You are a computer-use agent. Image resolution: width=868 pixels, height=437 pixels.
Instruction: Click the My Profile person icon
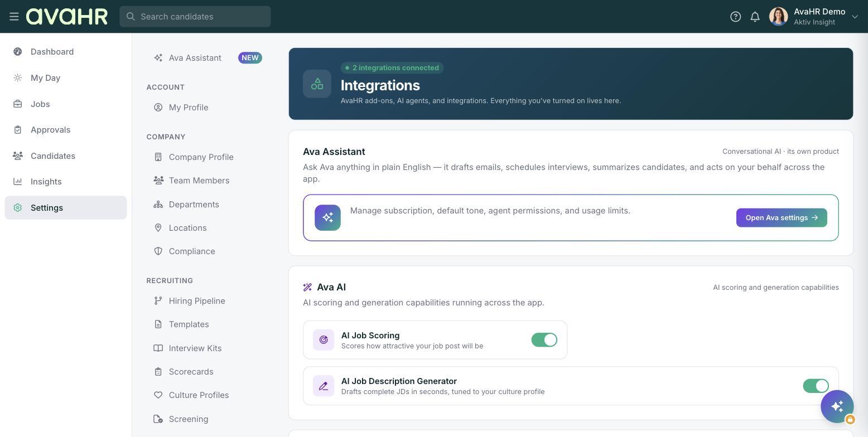pos(158,108)
